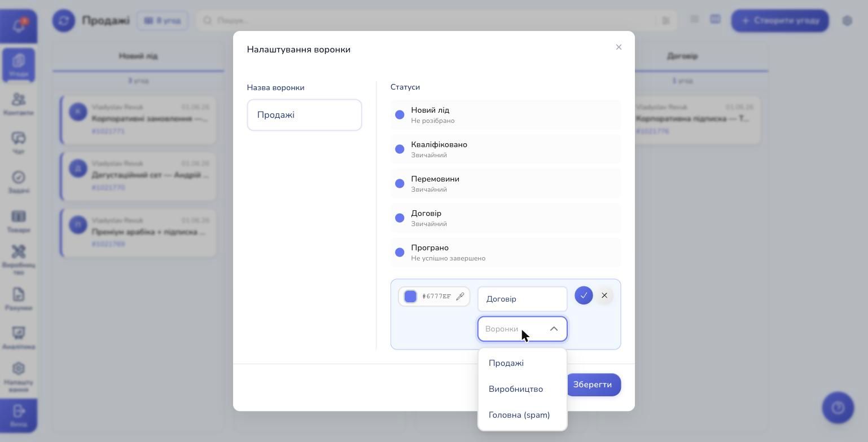Pick a color using the eyedropper icon
Viewport: 868px width, 442px height.
(x=460, y=297)
